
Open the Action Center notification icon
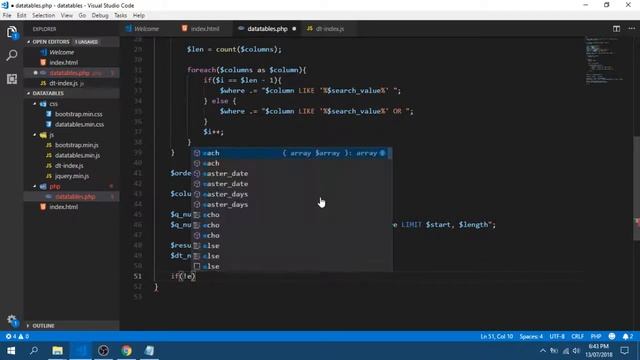pyautogui.click(x=624, y=351)
